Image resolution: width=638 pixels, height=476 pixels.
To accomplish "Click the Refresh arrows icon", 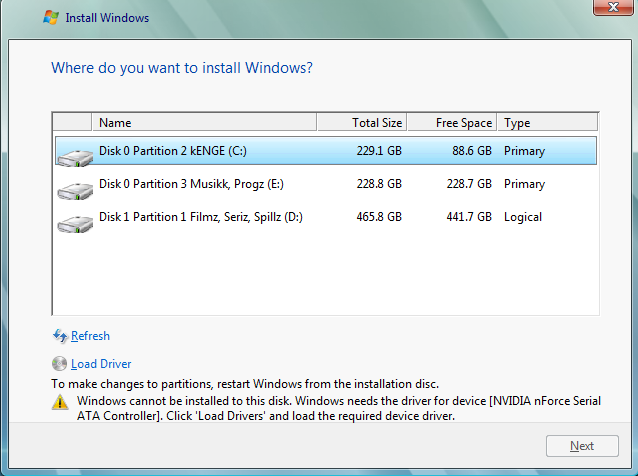I will (x=60, y=336).
